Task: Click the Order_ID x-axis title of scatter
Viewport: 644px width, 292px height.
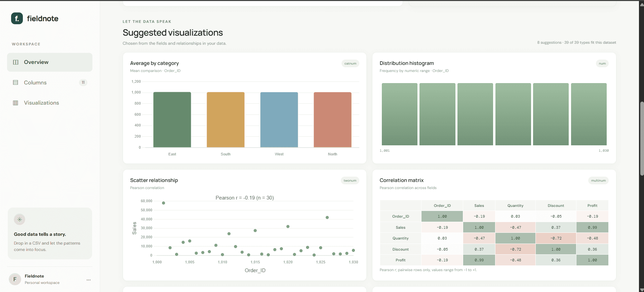Action: tap(255, 270)
